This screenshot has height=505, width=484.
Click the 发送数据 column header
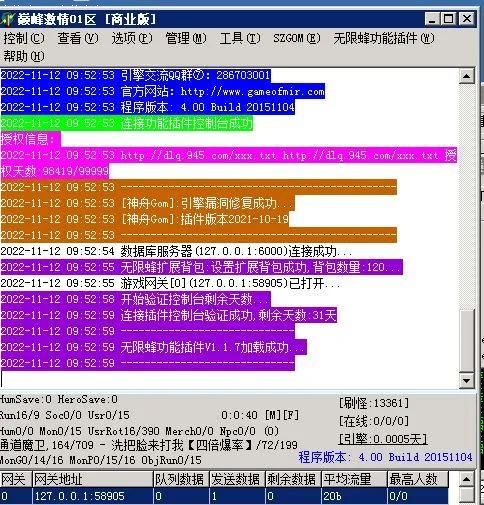pyautogui.click(x=237, y=479)
